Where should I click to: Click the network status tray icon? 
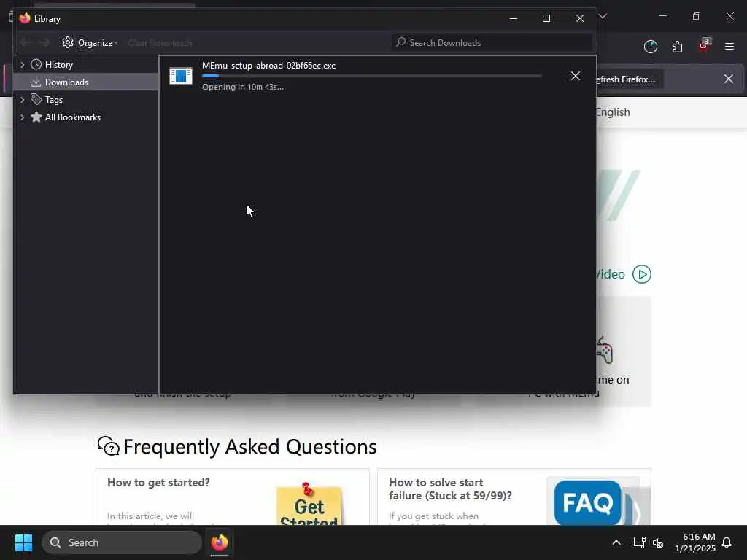[x=639, y=542]
